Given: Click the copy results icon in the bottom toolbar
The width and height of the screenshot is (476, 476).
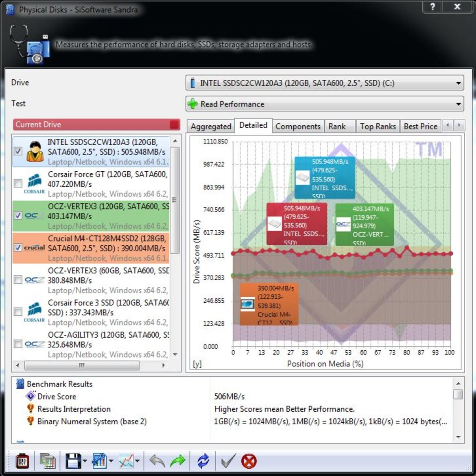Looking at the screenshot, I should [47, 461].
